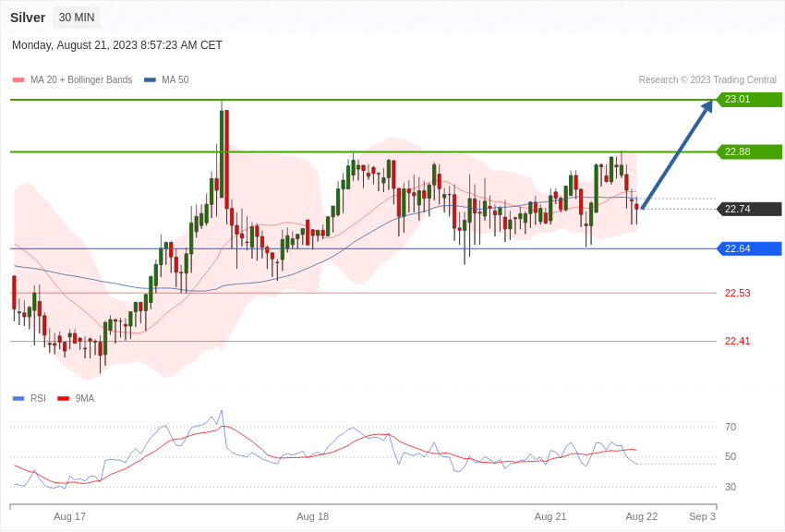Image resolution: width=785 pixels, height=532 pixels.
Task: Click the Silver chart title
Action: 28,18
